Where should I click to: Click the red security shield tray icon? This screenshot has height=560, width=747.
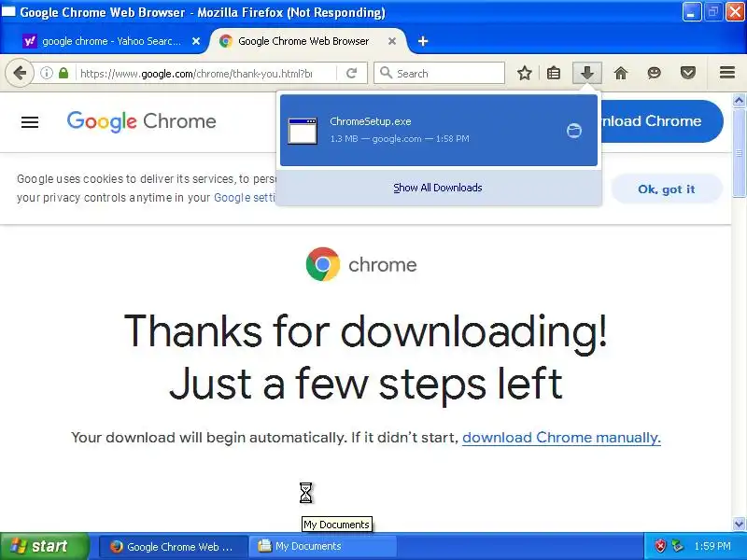pyautogui.click(x=660, y=546)
